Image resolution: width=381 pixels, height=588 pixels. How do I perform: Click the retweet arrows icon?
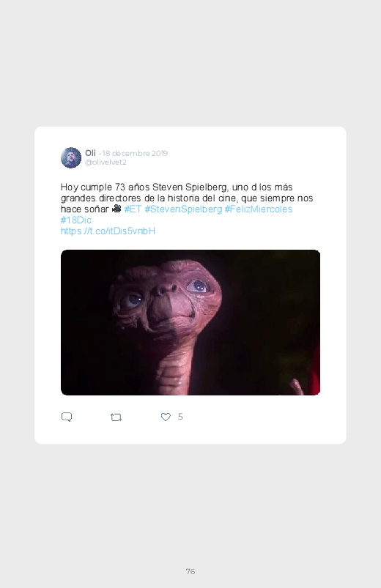tap(116, 417)
